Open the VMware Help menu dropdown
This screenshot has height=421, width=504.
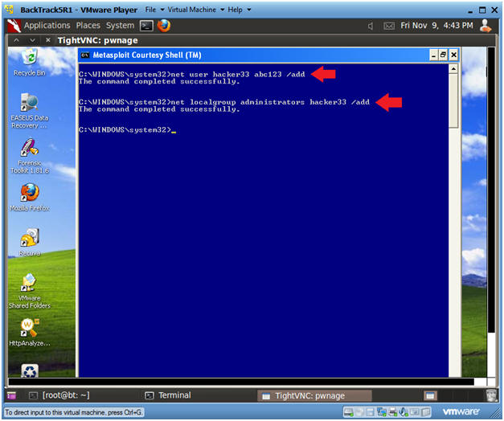[x=240, y=10]
